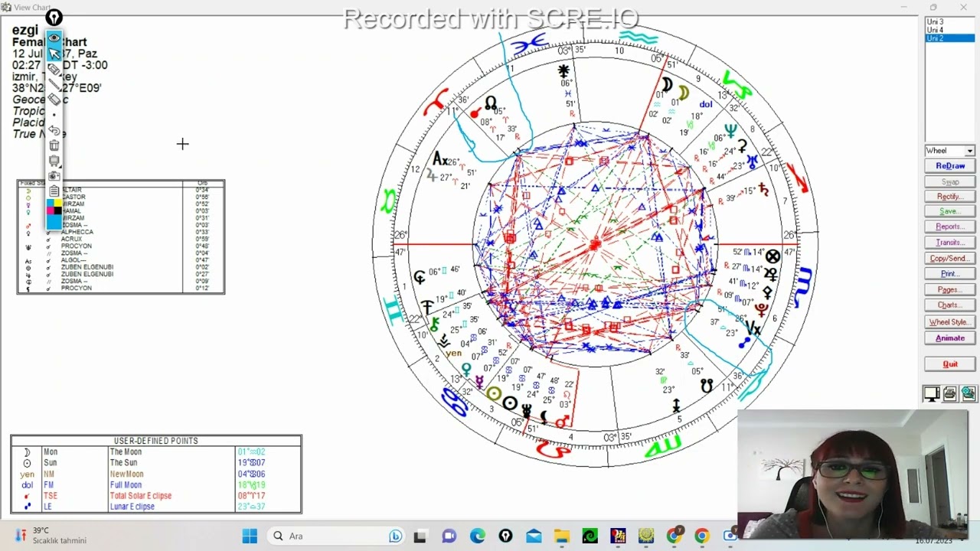The image size is (980, 551).
Task: Open Reports...
Action: pyautogui.click(x=949, y=227)
